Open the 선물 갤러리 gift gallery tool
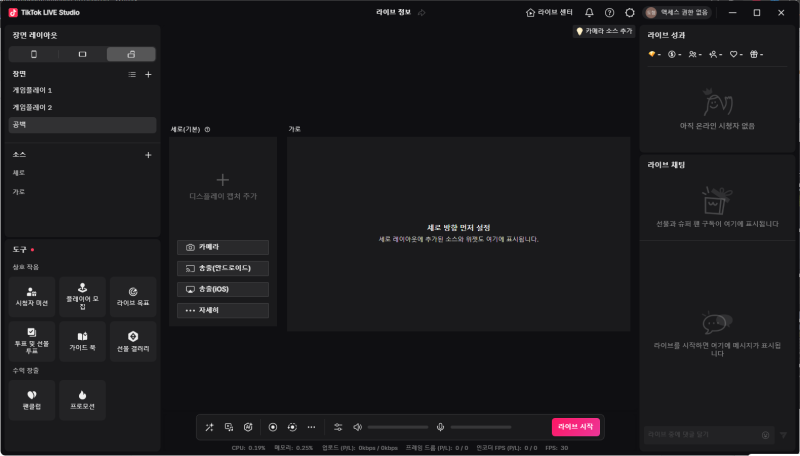The height and width of the screenshot is (456, 800). [x=133, y=342]
